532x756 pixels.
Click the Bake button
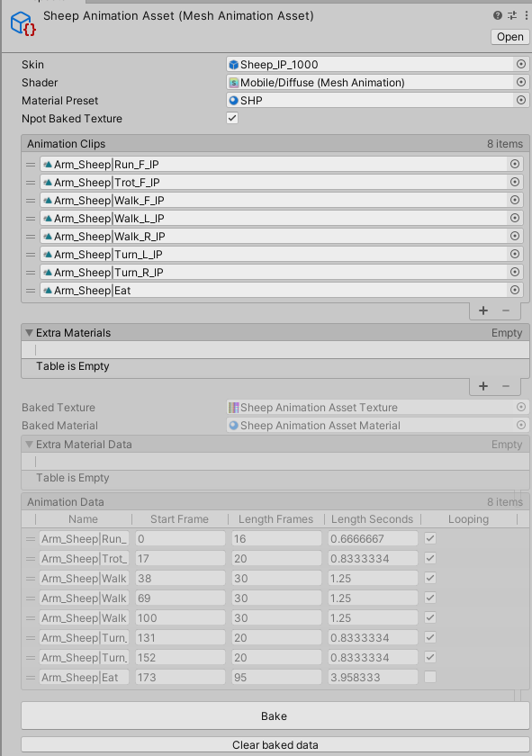click(x=275, y=716)
